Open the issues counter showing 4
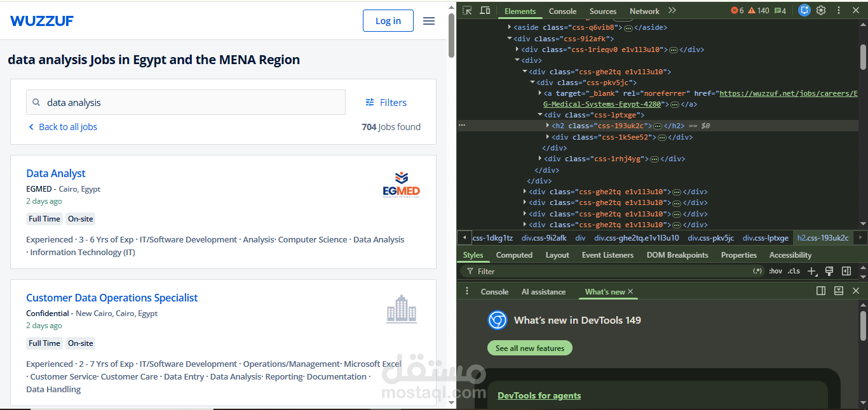 (780, 11)
